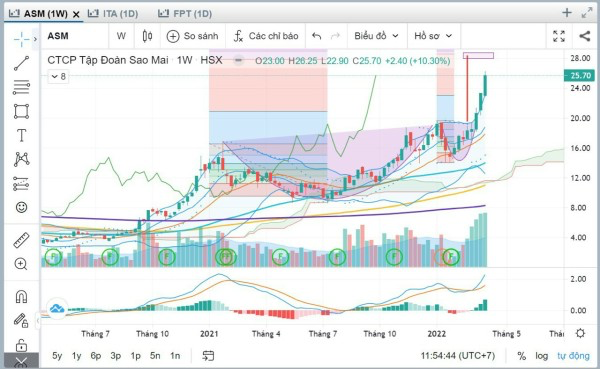Open candlestick chart style selector
The height and width of the screenshot is (369, 600).
(x=147, y=36)
